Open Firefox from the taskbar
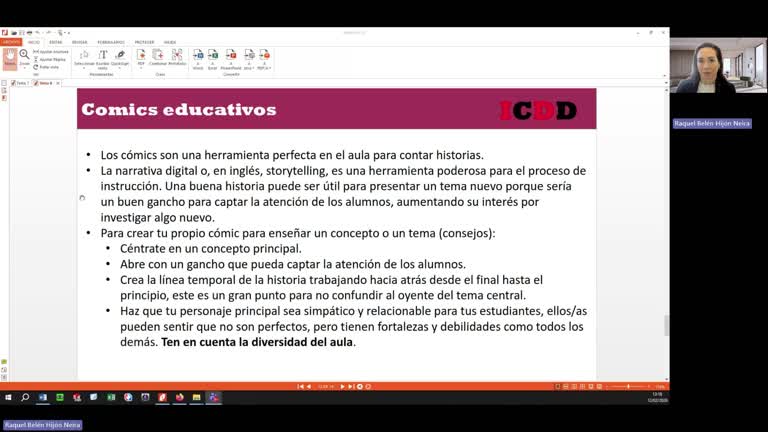This screenshot has width=768, height=432. (x=180, y=397)
